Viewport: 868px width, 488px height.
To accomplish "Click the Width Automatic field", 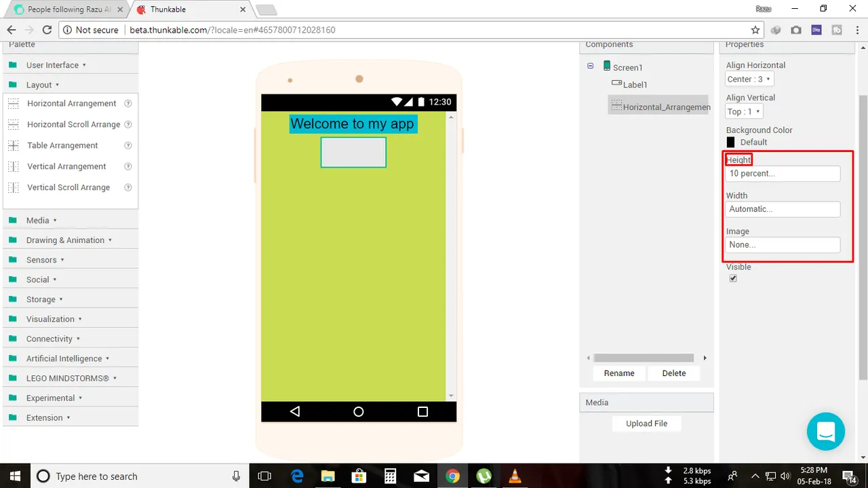I will pyautogui.click(x=783, y=209).
